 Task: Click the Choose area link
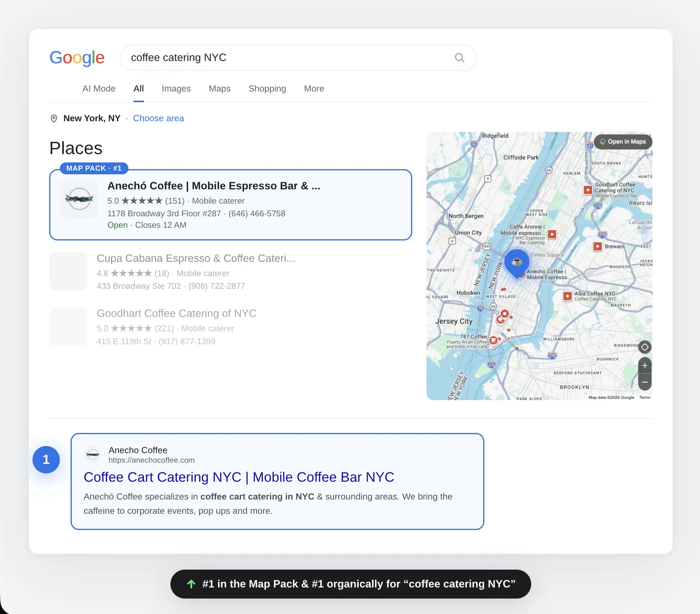coord(159,118)
